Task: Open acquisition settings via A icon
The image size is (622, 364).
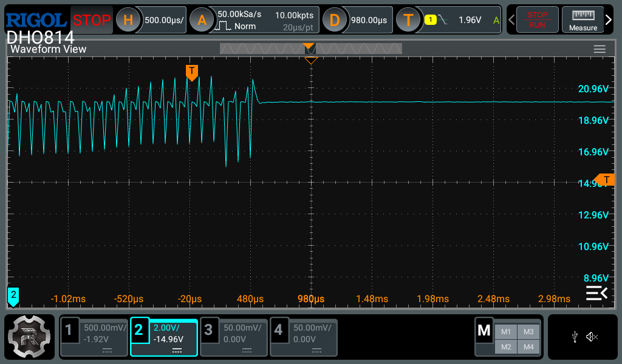Action: [x=202, y=20]
